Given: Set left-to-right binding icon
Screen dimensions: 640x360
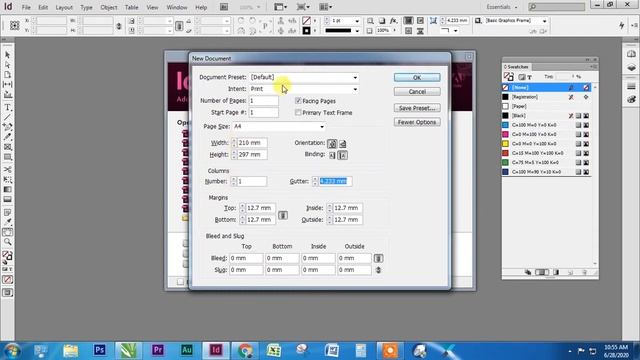Looking at the screenshot, I should [332, 155].
